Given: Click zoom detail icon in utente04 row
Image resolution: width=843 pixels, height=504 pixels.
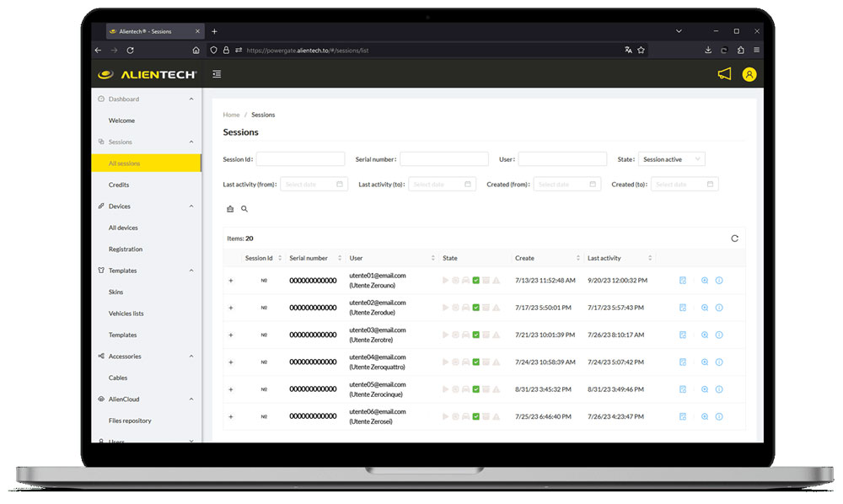Looking at the screenshot, I should (x=704, y=362).
